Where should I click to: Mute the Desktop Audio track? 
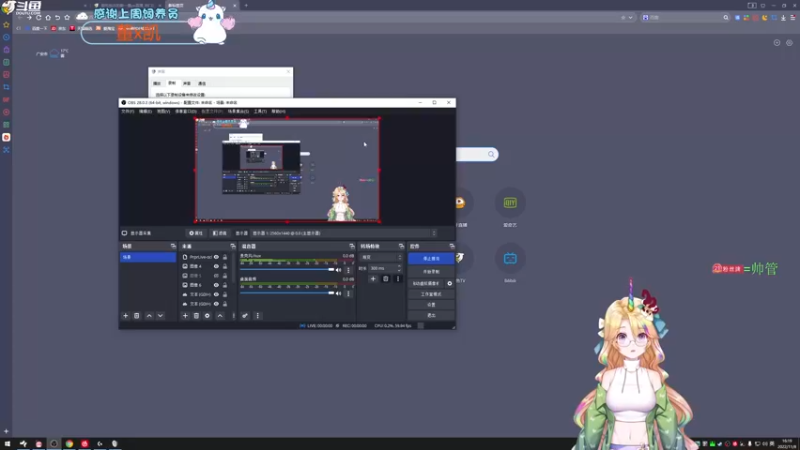[339, 293]
